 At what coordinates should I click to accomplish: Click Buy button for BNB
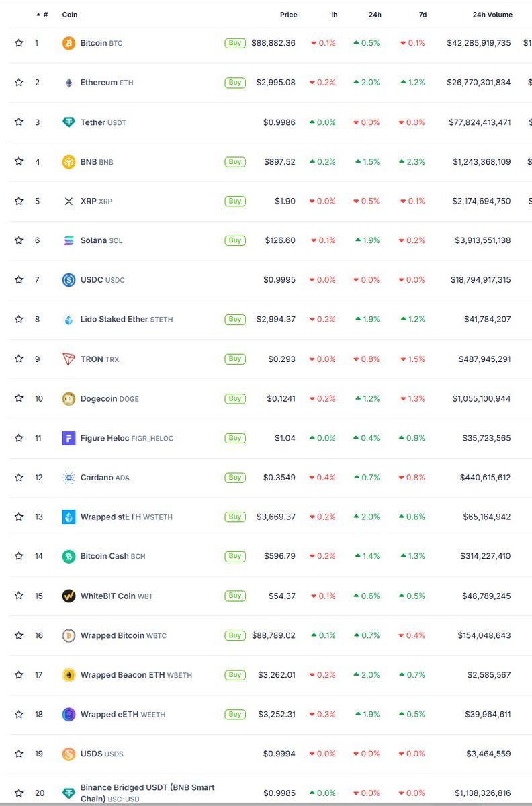point(235,162)
